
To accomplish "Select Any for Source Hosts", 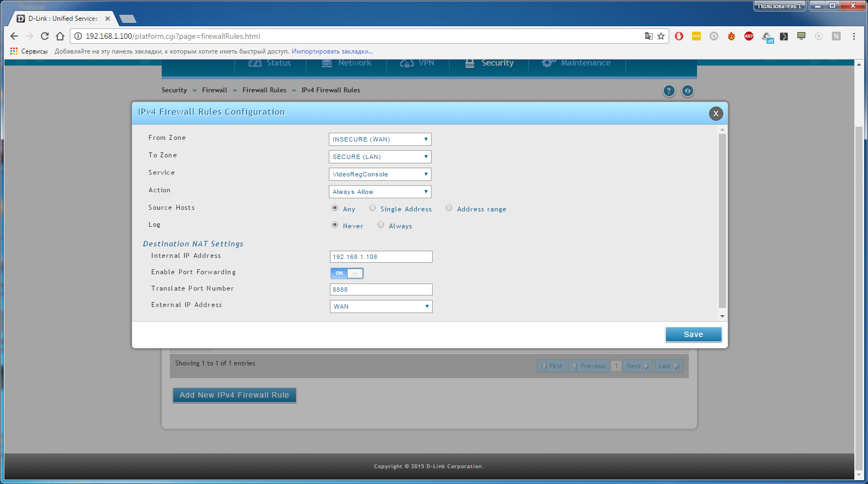I will pyautogui.click(x=335, y=208).
